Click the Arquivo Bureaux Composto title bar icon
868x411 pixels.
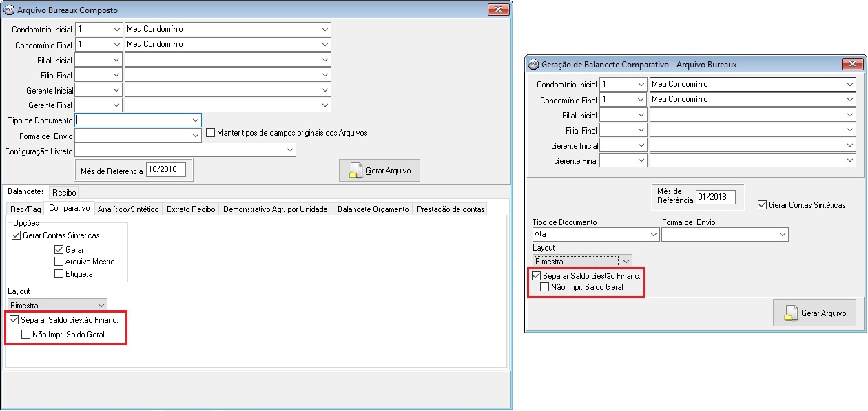pyautogui.click(x=10, y=10)
